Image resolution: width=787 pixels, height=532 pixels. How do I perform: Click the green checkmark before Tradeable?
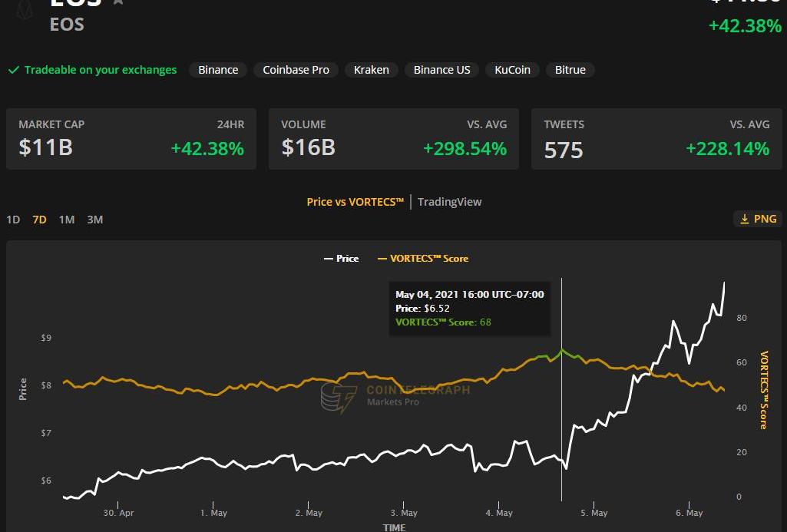click(x=14, y=70)
